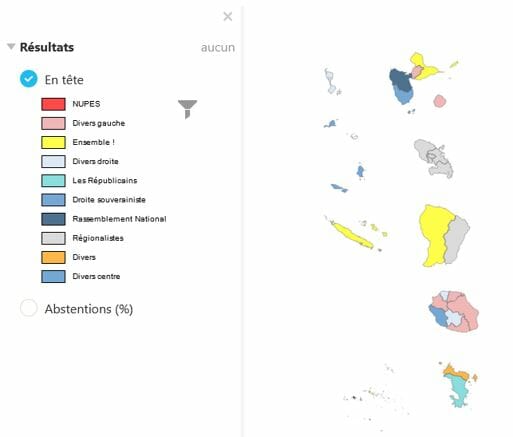Click dark blue Guadeloupe Basse-Terre north area
The width and height of the screenshot is (513, 437).
[401, 79]
